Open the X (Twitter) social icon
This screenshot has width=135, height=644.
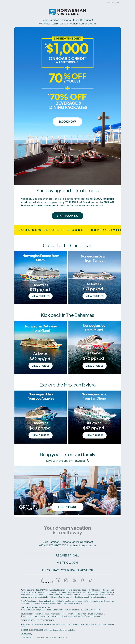point(58,580)
